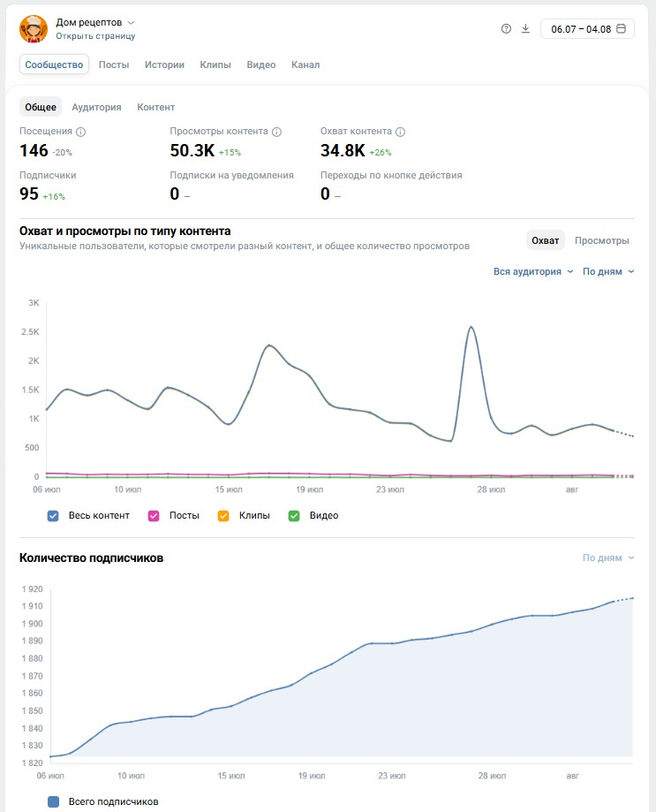This screenshot has width=656, height=812.
Task: Expand the Вся аудитория dropdown
Action: (x=533, y=271)
